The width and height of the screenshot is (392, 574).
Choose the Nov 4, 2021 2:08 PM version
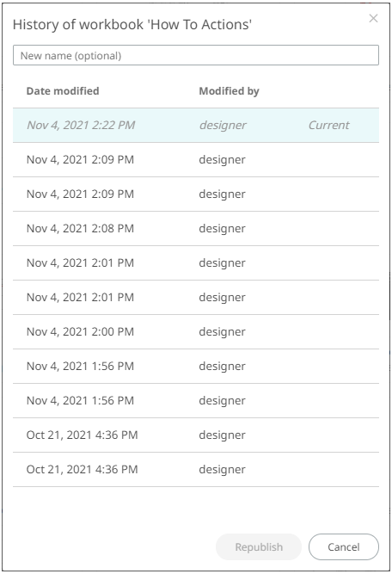tap(196, 228)
